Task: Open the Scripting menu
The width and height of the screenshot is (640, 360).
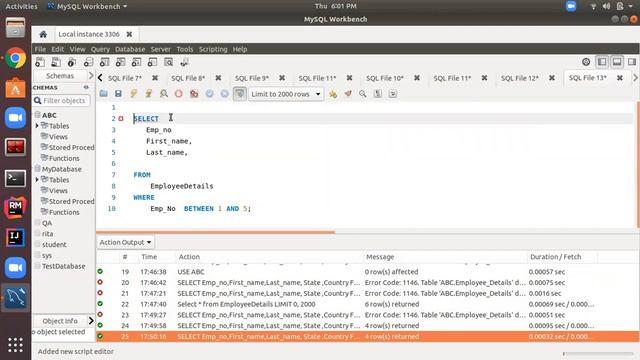Action: pos(213,49)
